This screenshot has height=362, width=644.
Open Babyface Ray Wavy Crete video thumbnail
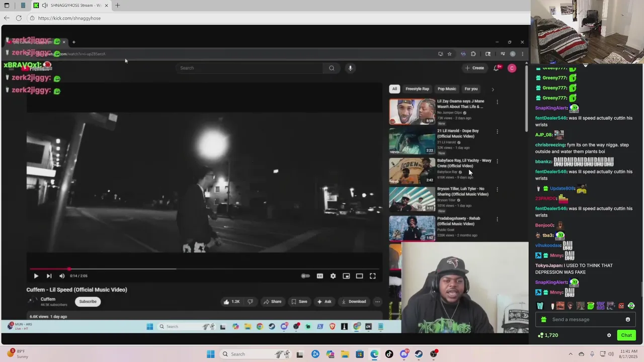[x=412, y=171]
